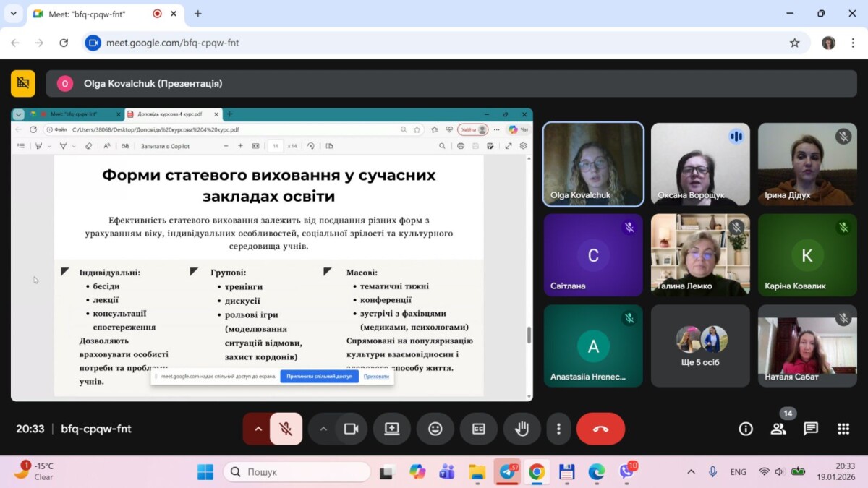
Task: Open more options three-dot menu
Action: 558,429
